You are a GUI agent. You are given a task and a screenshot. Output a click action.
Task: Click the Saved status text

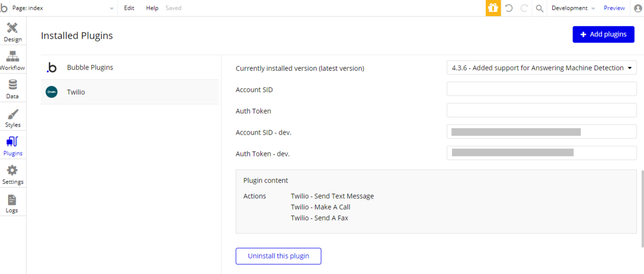coord(173,8)
